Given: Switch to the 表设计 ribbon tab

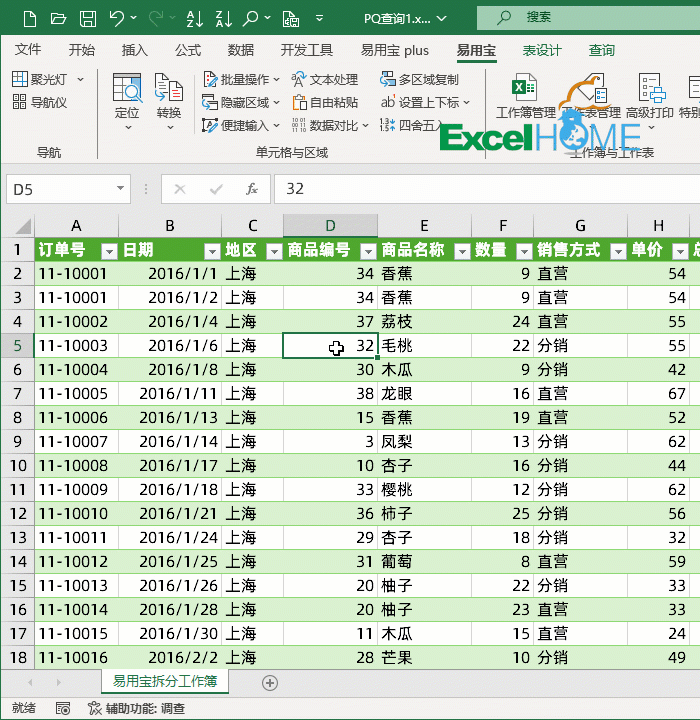Looking at the screenshot, I should click(542, 50).
